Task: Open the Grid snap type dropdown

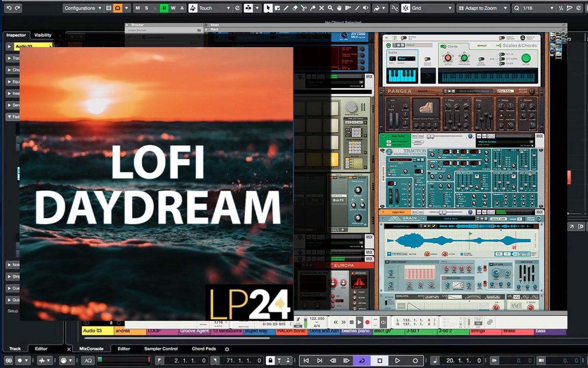Action: (x=431, y=8)
